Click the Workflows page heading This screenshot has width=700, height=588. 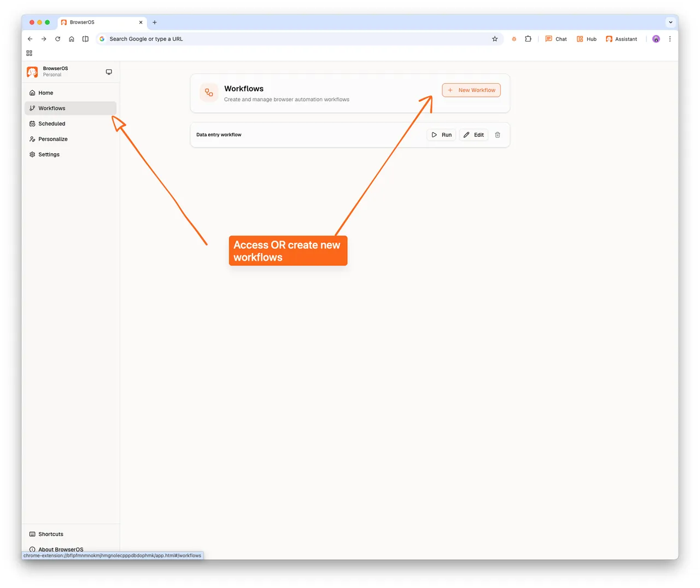pos(244,89)
